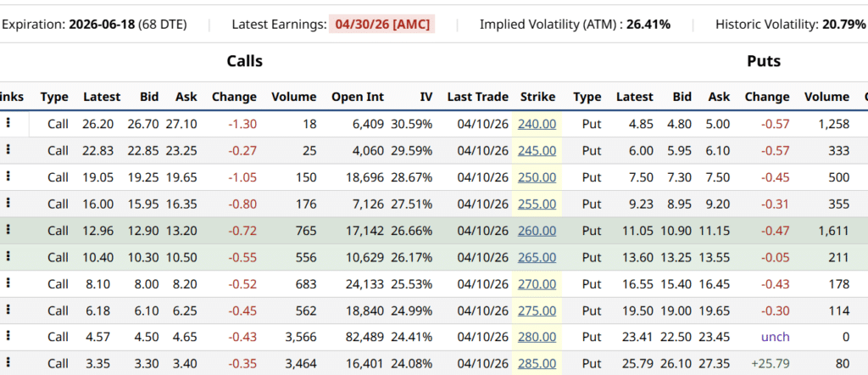Open the 250.00 strike link

tap(537, 177)
